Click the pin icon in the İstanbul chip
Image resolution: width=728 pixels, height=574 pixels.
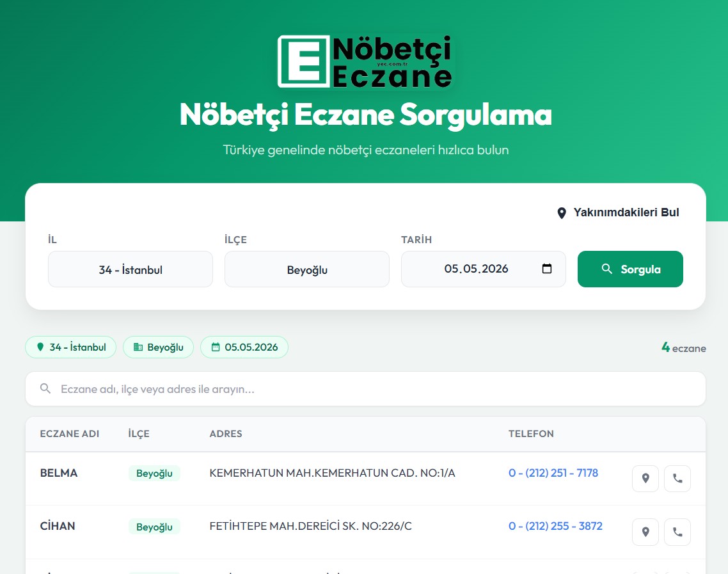point(40,347)
